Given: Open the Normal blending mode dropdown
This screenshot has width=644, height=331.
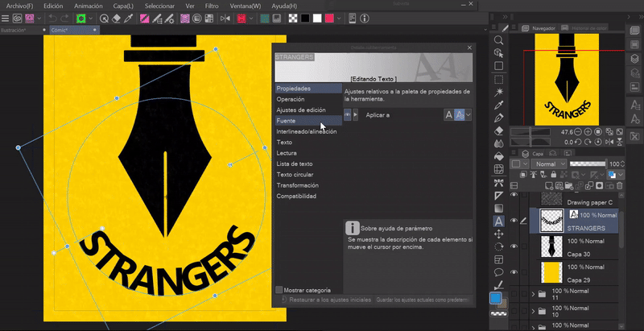Looking at the screenshot, I should point(548,163).
